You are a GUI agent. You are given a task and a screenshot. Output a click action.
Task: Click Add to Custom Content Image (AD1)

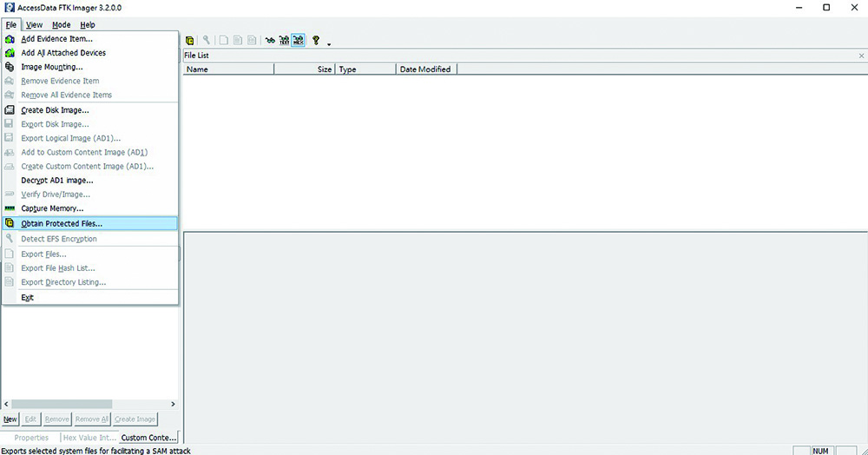90,152
